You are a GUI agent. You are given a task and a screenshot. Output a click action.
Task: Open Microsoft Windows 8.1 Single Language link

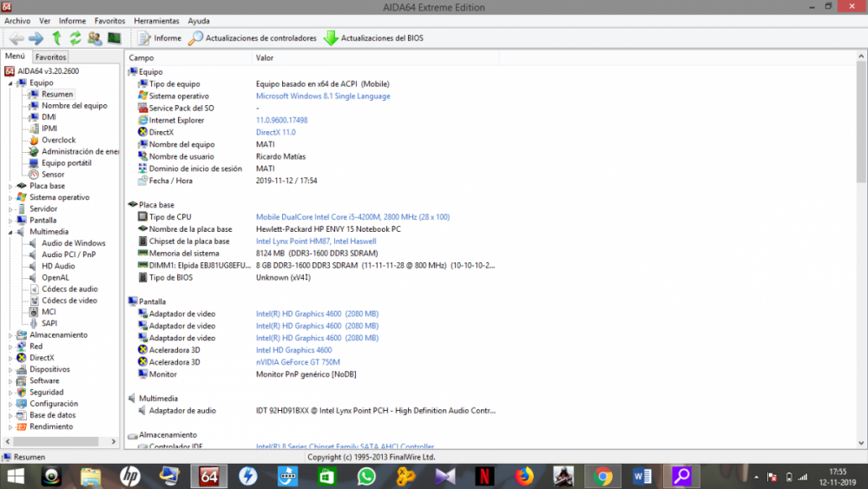323,96
